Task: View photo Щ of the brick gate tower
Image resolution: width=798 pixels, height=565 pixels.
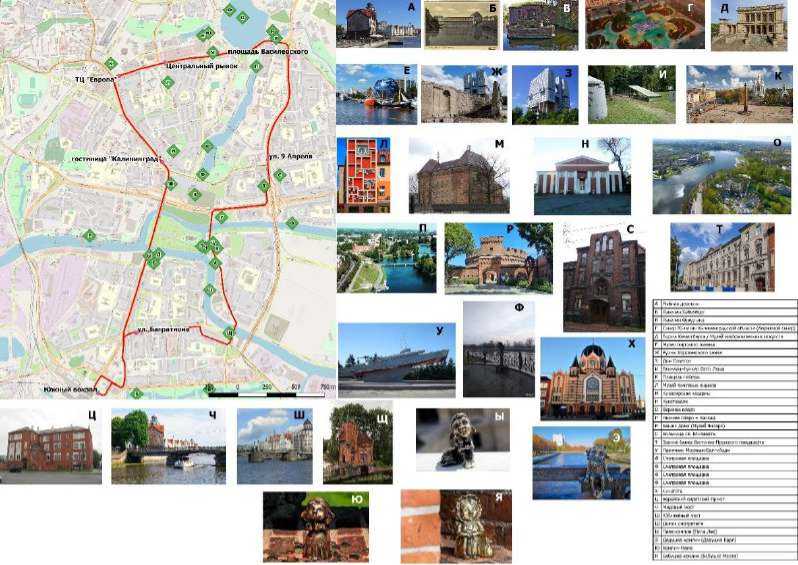Action: pyautogui.click(x=358, y=442)
